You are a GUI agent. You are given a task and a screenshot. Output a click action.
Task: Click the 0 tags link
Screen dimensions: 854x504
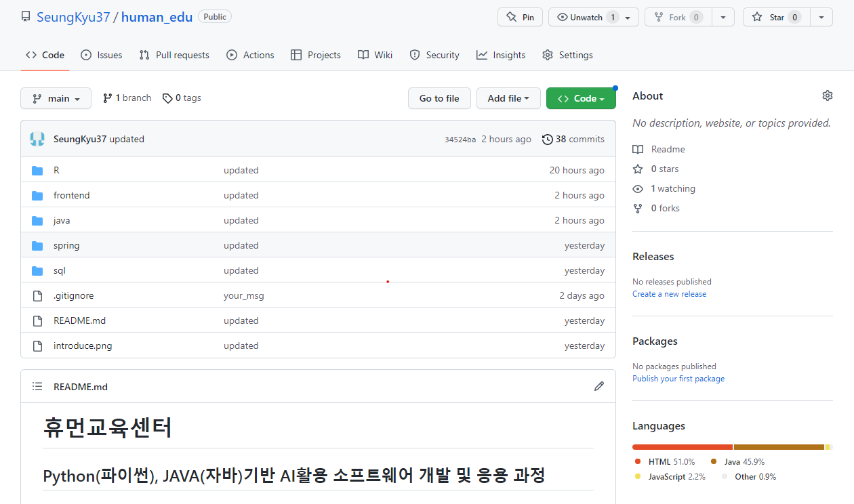182,98
